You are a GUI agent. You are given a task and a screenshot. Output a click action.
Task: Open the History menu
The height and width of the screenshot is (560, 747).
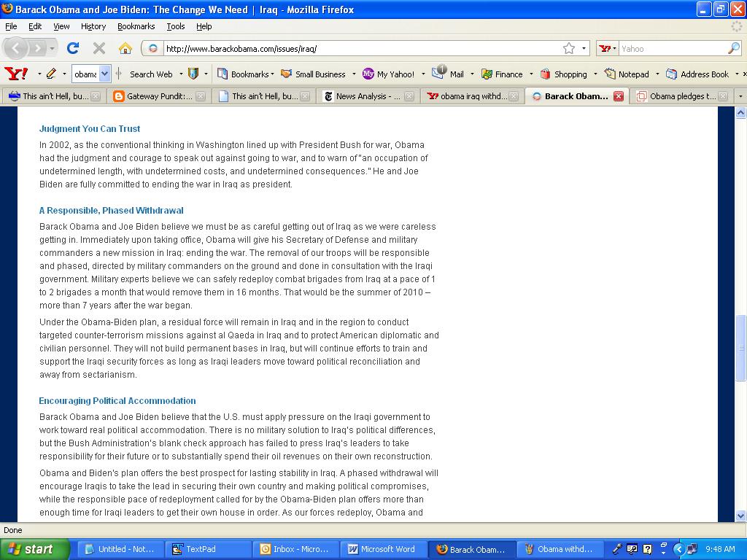pos(93,26)
